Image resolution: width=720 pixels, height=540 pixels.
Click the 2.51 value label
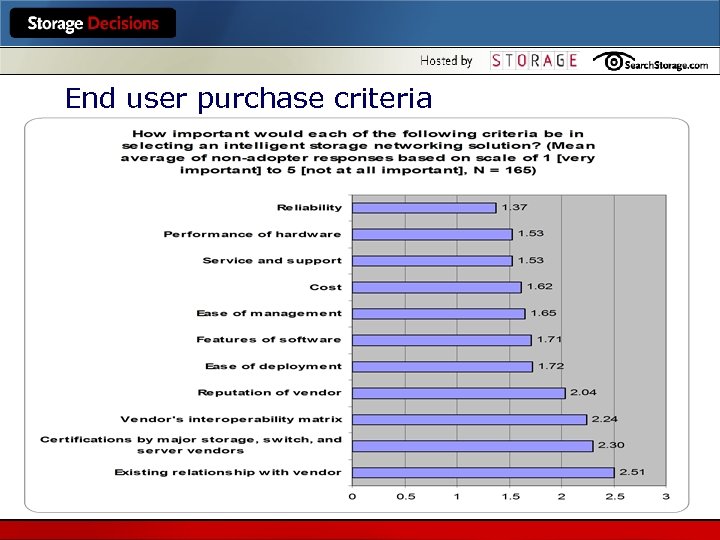[x=632, y=472]
